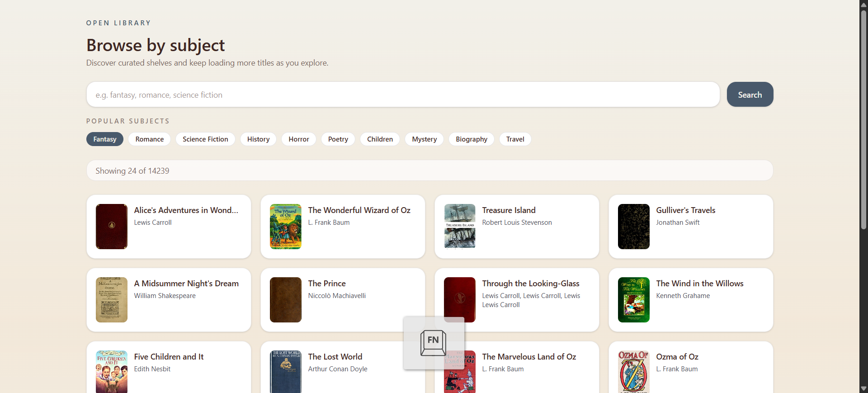Click the Five Children and It title
This screenshot has width=868, height=393.
(169, 357)
